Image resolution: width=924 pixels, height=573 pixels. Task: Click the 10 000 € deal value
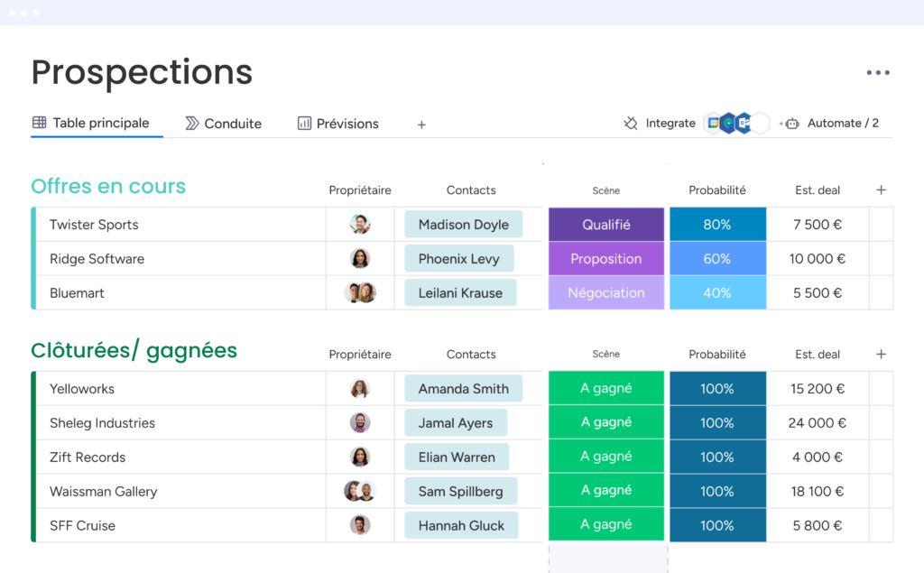(818, 259)
